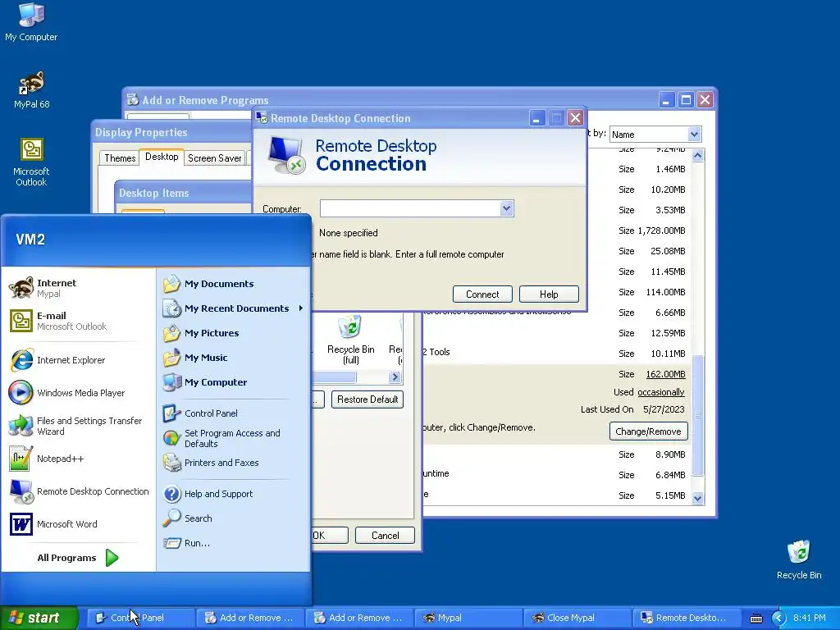Launch Notepad++ from the Start menu
Screen dimensions: 840x630
78,459
